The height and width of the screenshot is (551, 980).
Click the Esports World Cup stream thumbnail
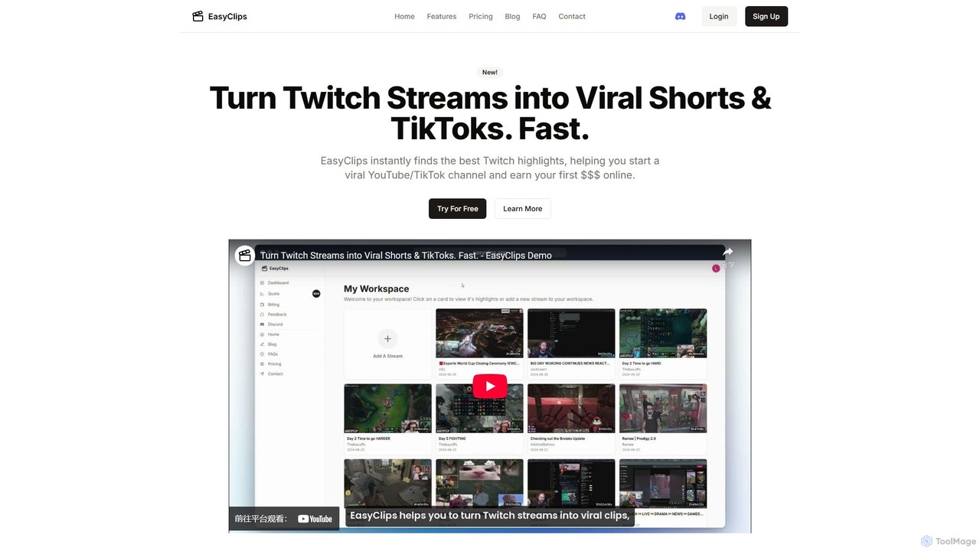click(x=479, y=333)
